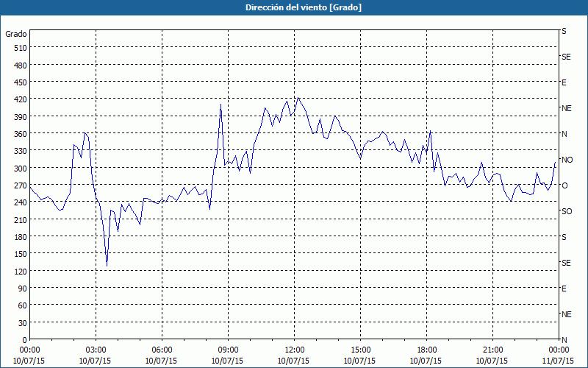Image resolution: width=588 pixels, height=368 pixels.
Task: Click the 'SE' compass label at 120 degrees
Action: 566,263
